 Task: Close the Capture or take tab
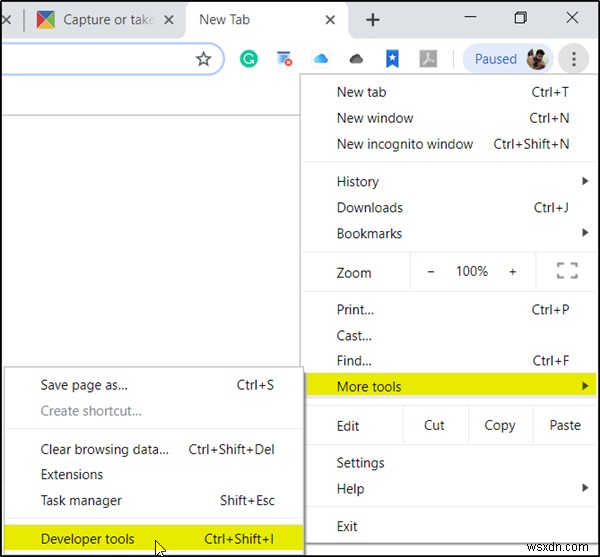coord(169,20)
